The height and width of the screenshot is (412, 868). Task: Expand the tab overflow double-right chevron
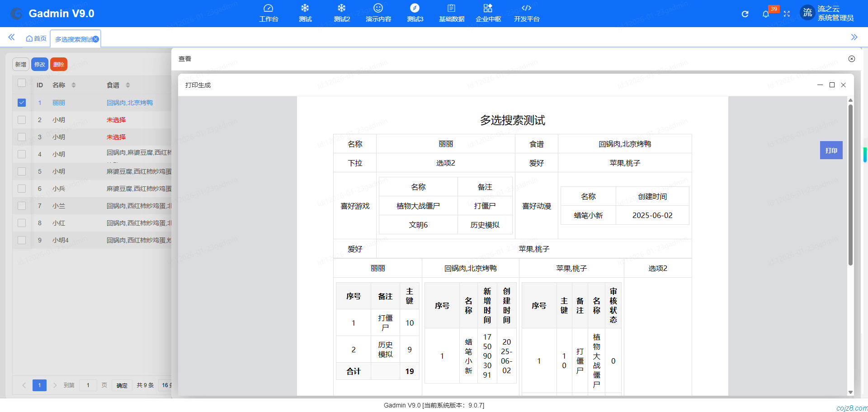[x=855, y=38]
